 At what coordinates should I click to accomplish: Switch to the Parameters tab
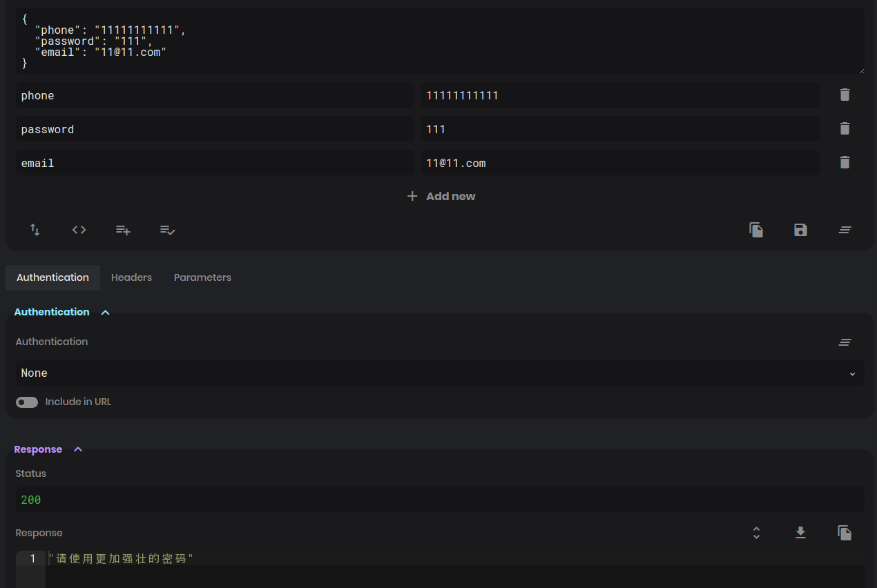coord(202,277)
